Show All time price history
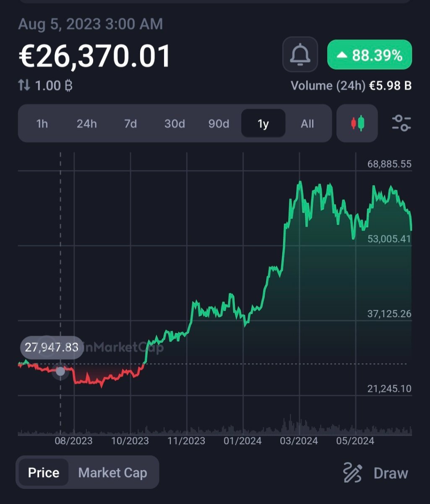The image size is (430, 504). [x=307, y=124]
